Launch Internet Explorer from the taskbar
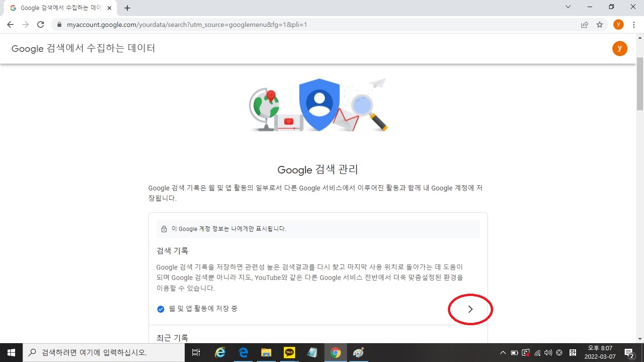 220,353
